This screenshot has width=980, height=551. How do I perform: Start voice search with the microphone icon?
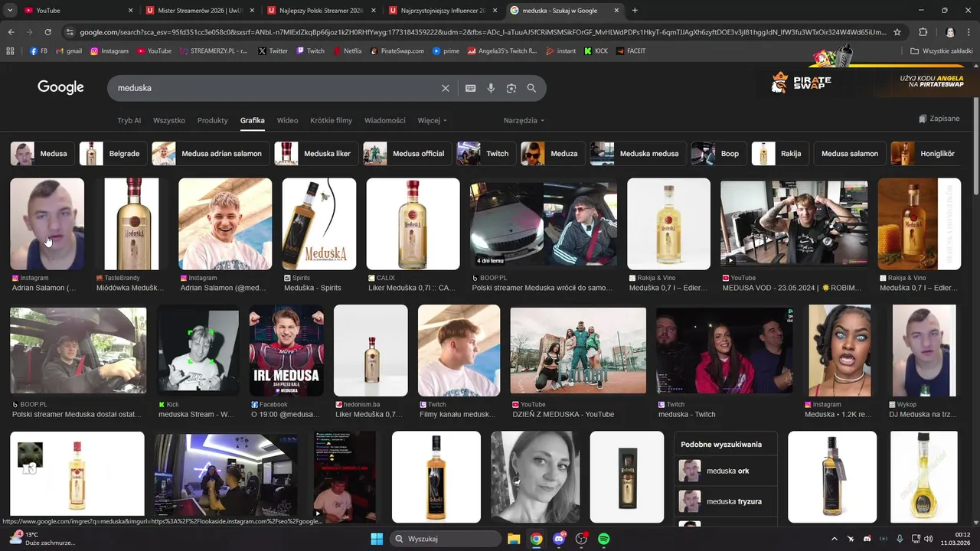[x=491, y=88]
